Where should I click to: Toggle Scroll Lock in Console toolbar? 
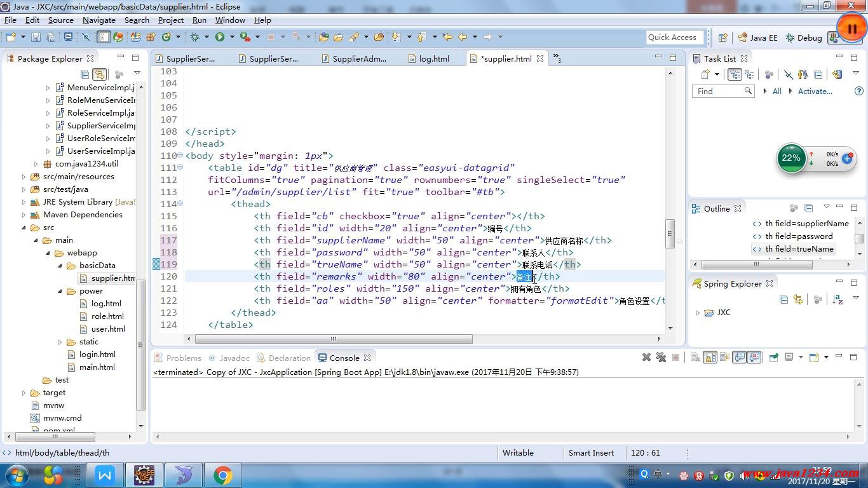[x=710, y=357]
